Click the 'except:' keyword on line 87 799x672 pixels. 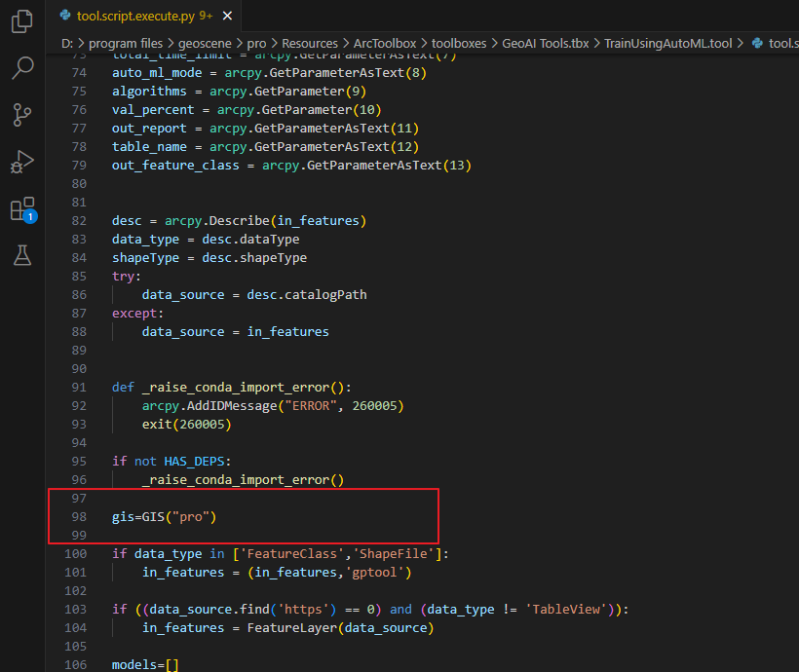(x=137, y=314)
